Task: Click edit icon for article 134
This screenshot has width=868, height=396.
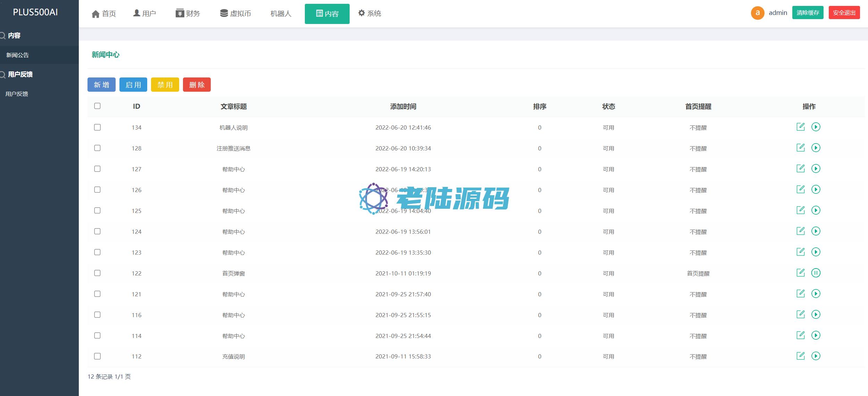Action: (x=800, y=127)
